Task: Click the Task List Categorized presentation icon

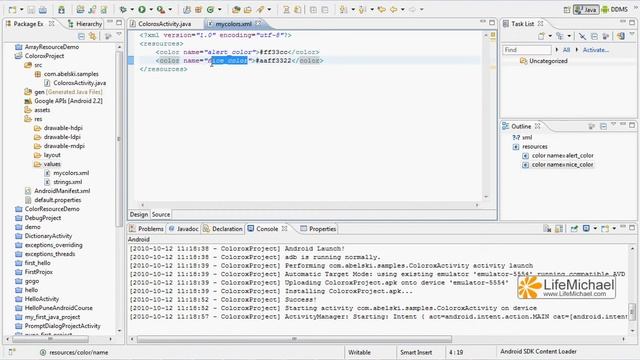Action: click(x=560, y=36)
